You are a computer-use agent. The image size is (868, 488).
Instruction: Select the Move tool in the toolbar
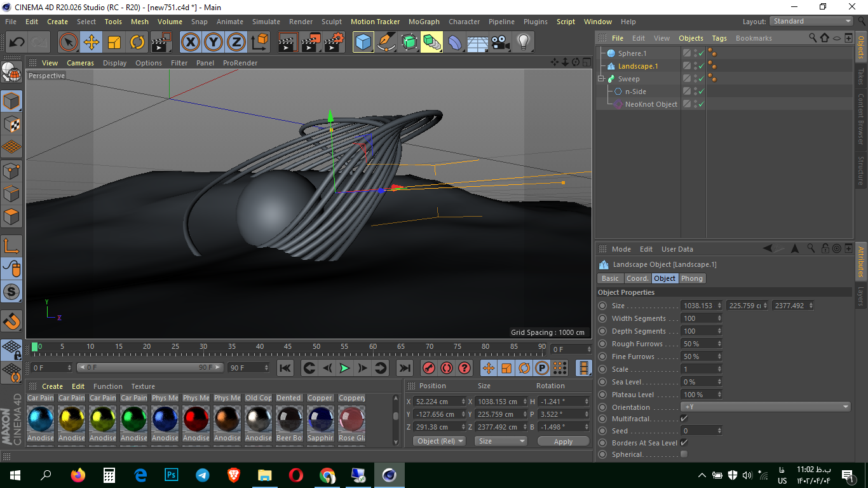click(x=92, y=42)
